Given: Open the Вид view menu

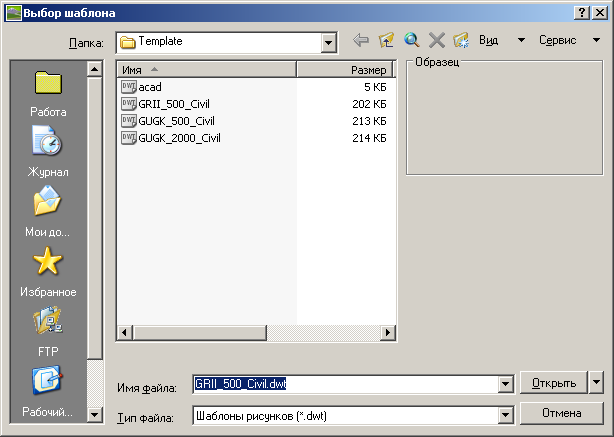Looking at the screenshot, I should click(502, 40).
